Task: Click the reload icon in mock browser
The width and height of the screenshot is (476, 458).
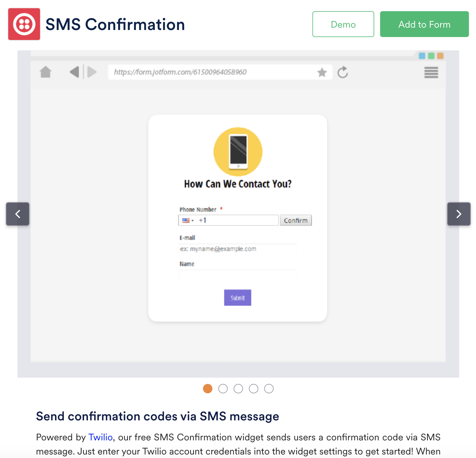Action: tap(343, 72)
